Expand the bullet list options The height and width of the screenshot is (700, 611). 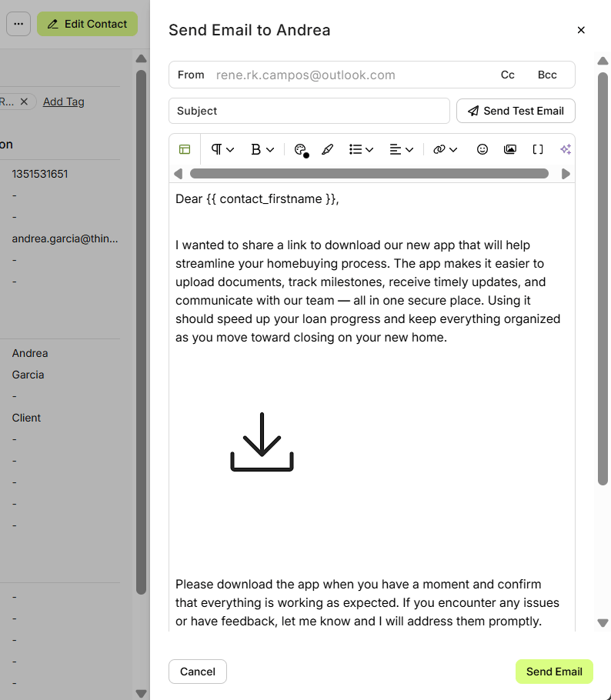point(361,149)
